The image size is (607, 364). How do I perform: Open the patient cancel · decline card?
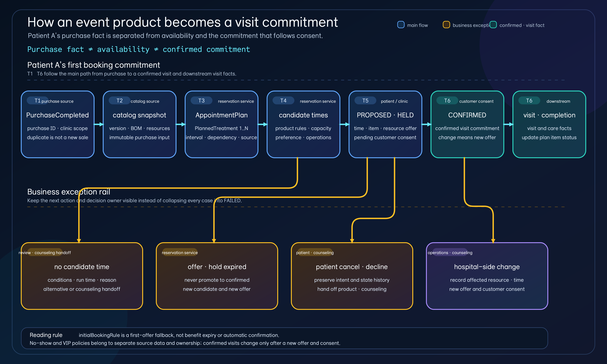point(352,276)
